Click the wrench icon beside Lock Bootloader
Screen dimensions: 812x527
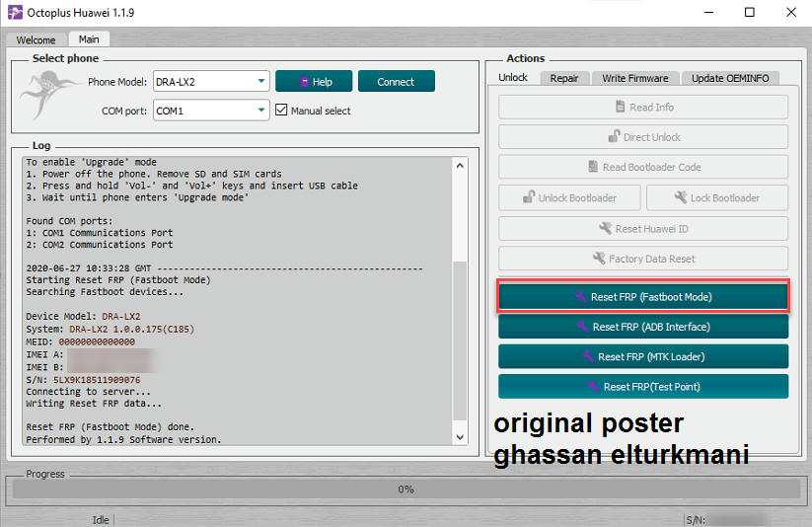(x=681, y=197)
